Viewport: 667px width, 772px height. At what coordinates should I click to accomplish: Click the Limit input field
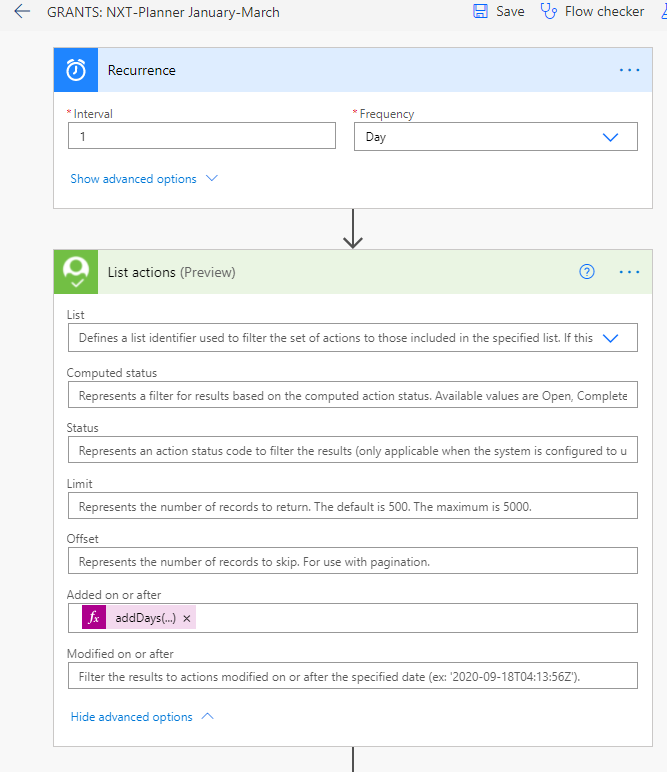[x=352, y=506]
